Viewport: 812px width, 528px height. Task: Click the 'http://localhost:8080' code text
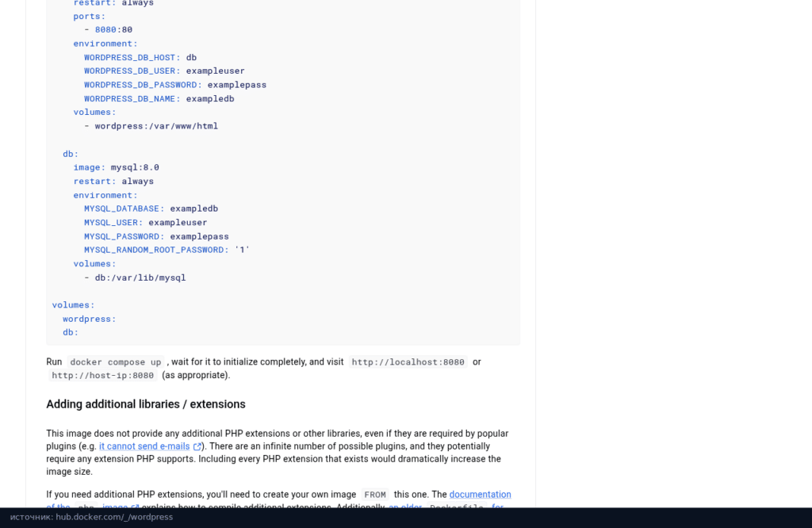tap(408, 362)
